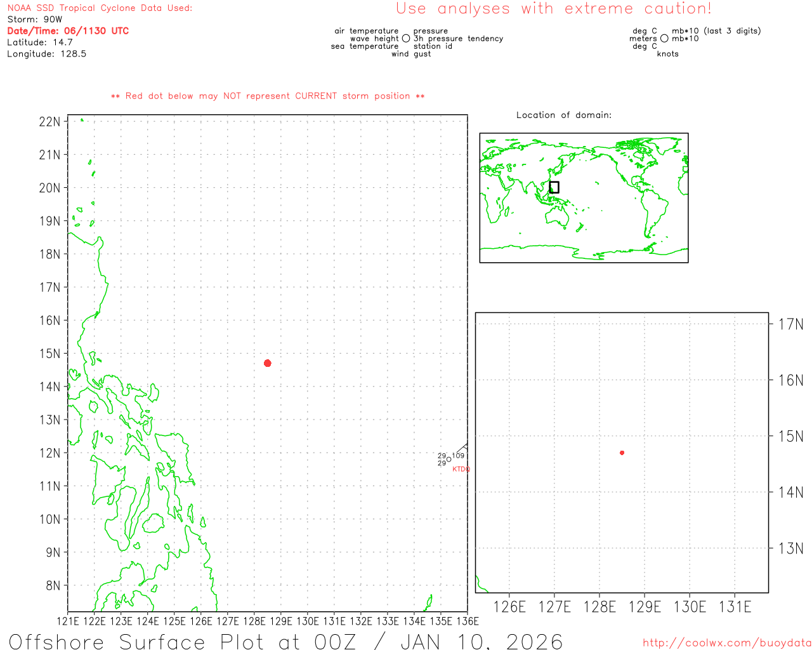Click the circle in the station model legend
The height and width of the screenshot is (650, 812).
pos(406,39)
